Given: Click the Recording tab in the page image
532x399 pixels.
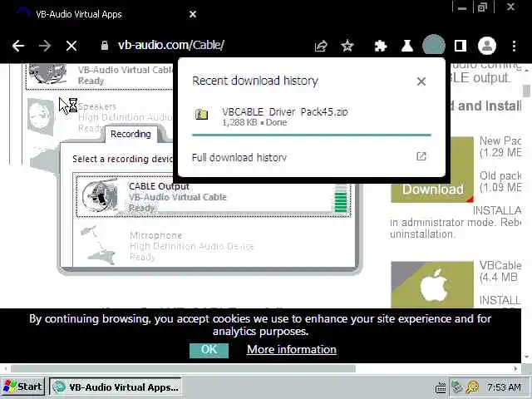Looking at the screenshot, I should click(x=131, y=134).
